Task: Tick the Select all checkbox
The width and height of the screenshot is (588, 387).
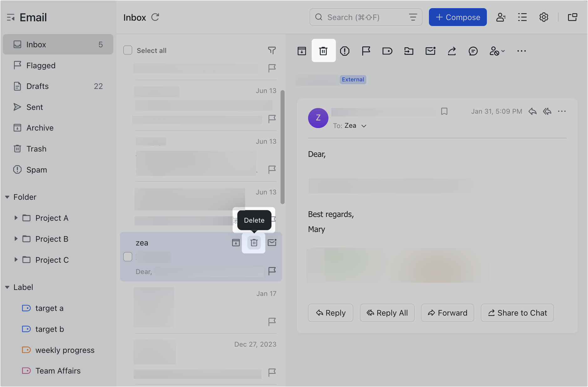Action: (x=128, y=50)
